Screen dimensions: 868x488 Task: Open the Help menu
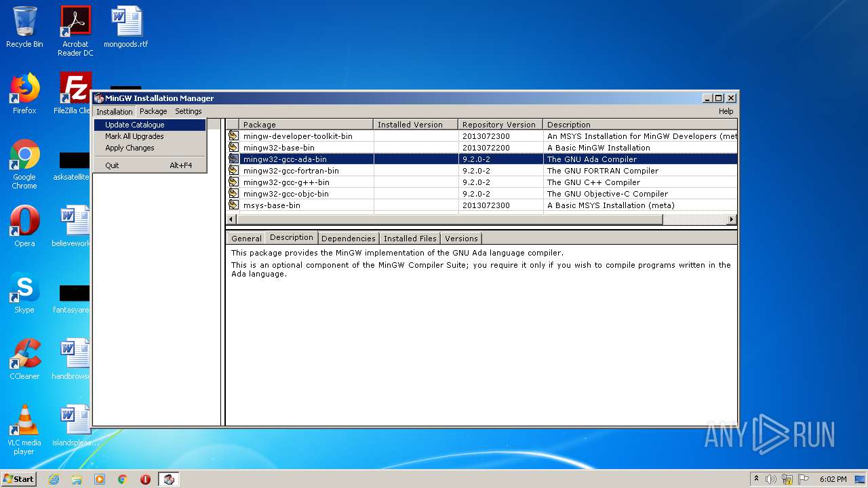tap(726, 111)
